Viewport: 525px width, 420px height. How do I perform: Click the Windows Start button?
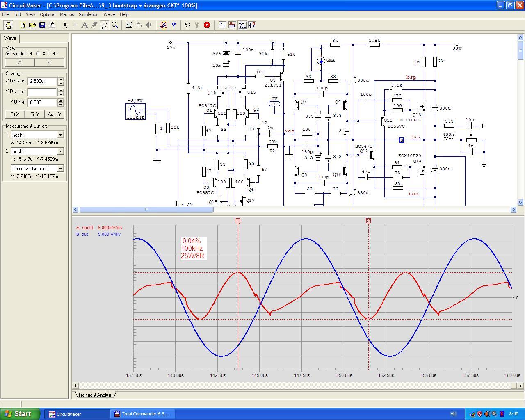click(x=20, y=414)
